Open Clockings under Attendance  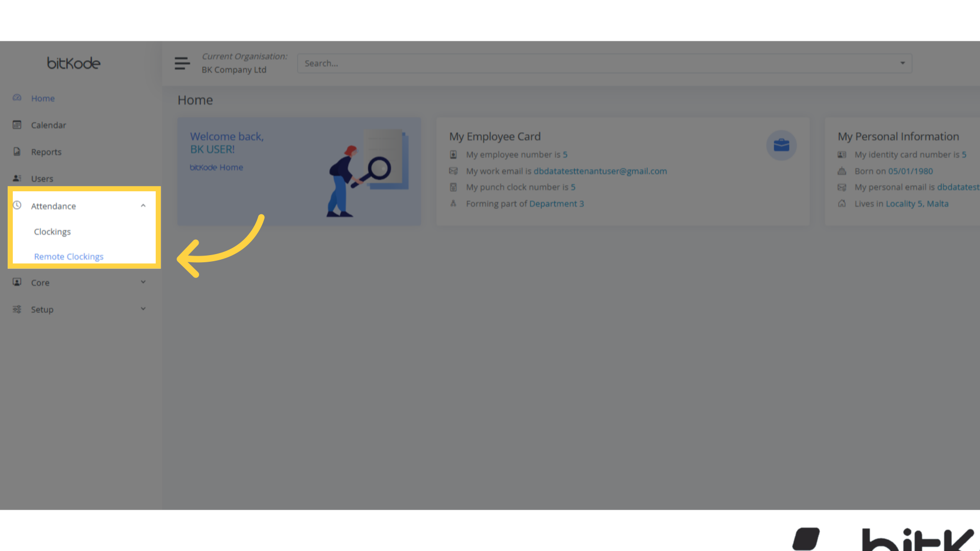coord(53,232)
